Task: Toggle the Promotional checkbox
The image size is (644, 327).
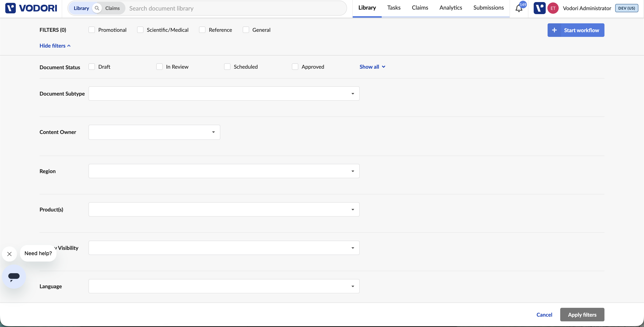Action: pos(92,30)
